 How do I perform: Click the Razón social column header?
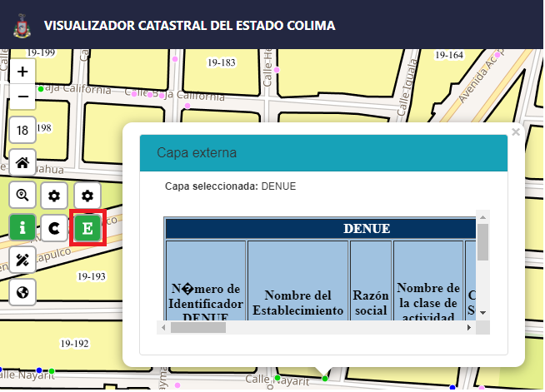tap(371, 303)
